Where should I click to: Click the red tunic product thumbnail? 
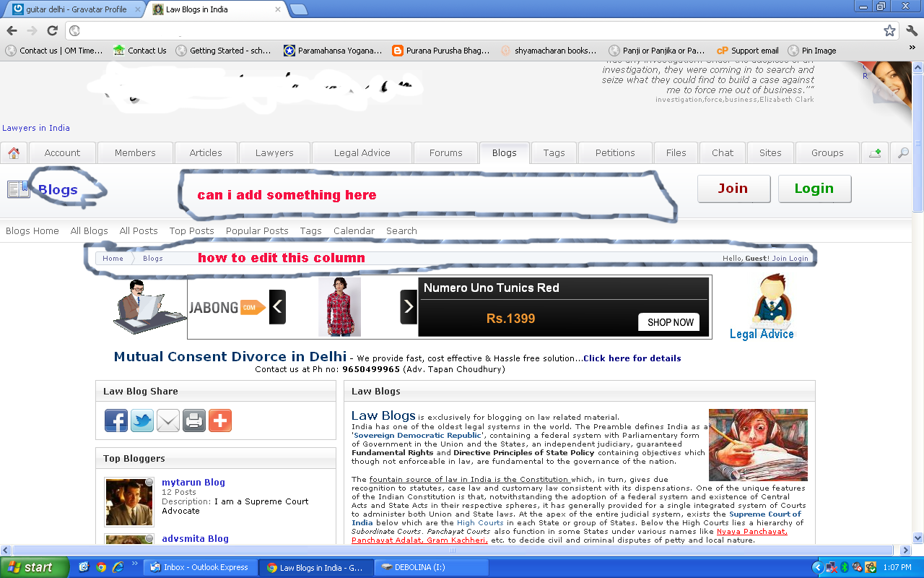[339, 307]
